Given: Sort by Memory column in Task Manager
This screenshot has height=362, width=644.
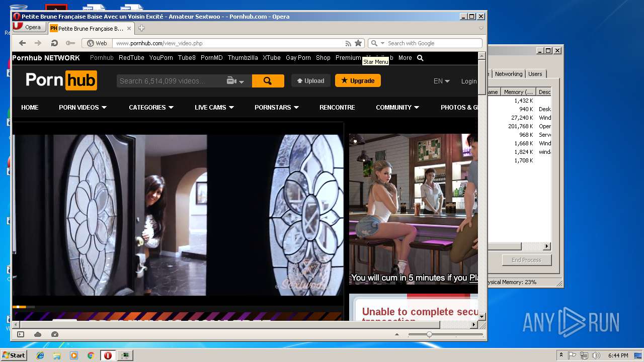Looking at the screenshot, I should 518,92.
